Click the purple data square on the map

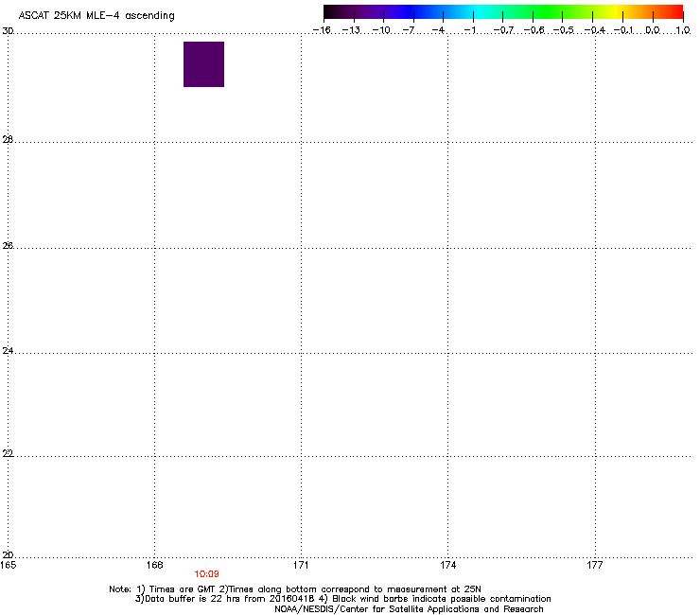click(x=203, y=64)
